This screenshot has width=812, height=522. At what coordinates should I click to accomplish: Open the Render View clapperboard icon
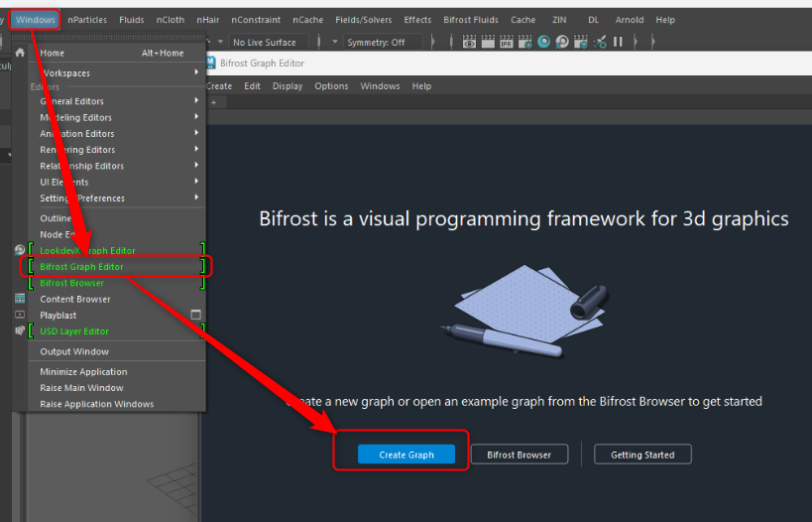[x=469, y=42]
